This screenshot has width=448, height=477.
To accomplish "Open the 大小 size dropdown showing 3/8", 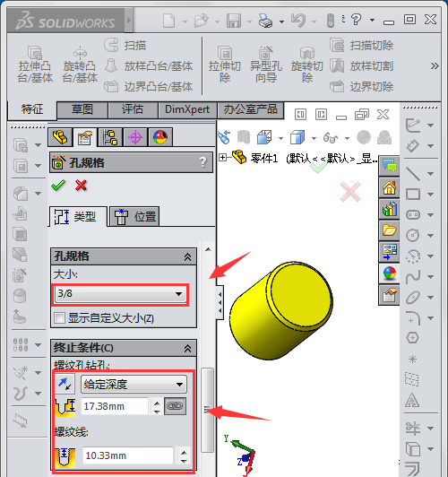I will 121,294.
